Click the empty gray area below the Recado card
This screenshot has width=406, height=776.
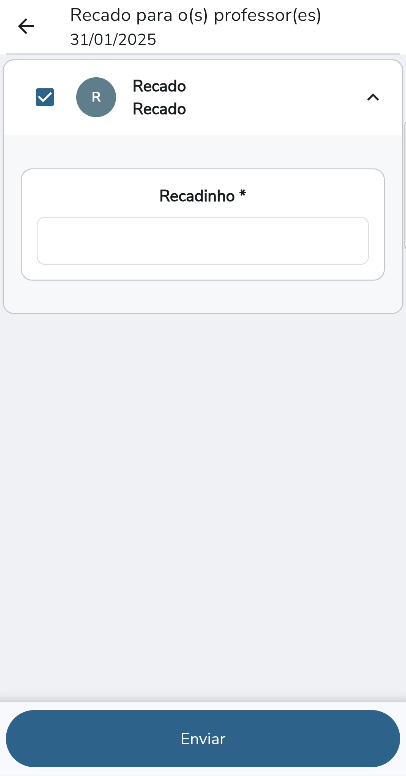pos(203,505)
